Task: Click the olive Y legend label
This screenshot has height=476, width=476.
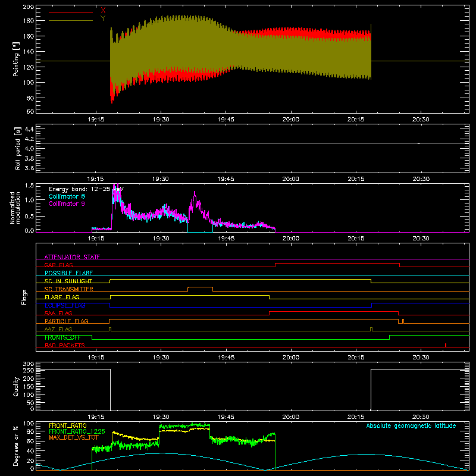Action: [x=103, y=18]
